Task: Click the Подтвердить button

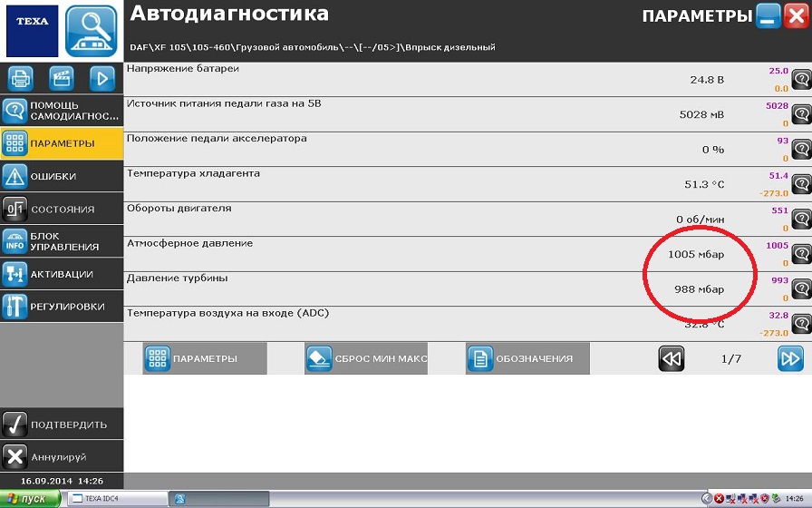Action: [62, 424]
